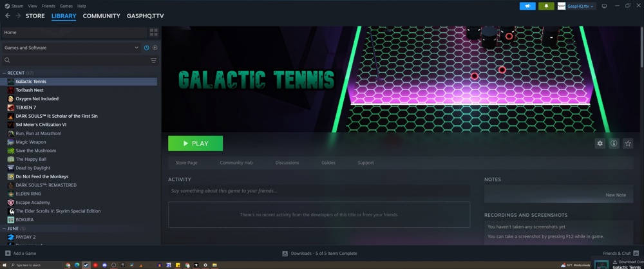Toggle library grid view icon next to Home
Viewport: 644px width, 269px height.
click(x=154, y=32)
